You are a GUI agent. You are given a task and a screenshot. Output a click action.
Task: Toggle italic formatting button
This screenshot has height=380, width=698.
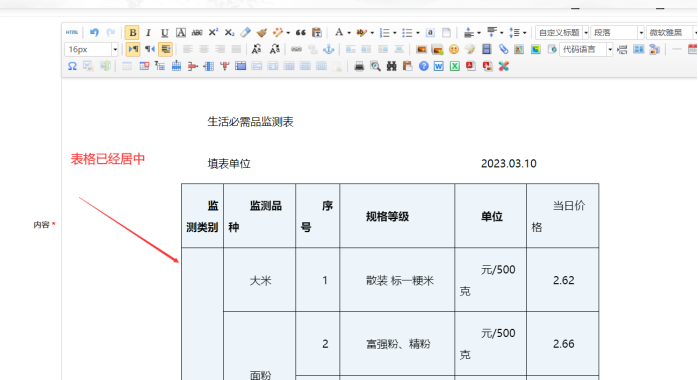point(148,33)
